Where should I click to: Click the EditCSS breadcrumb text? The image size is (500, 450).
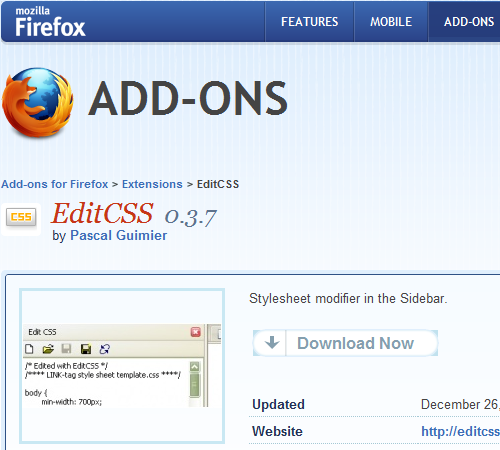(x=218, y=184)
